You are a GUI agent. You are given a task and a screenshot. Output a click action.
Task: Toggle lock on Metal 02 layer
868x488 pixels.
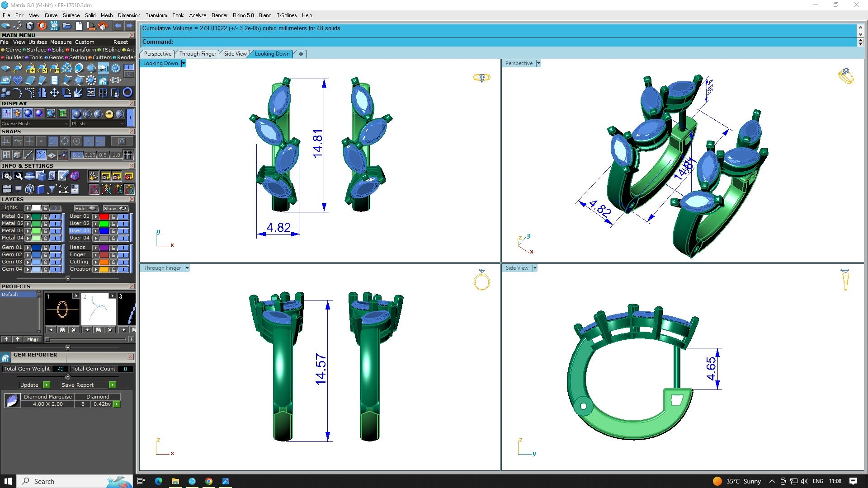click(45, 224)
